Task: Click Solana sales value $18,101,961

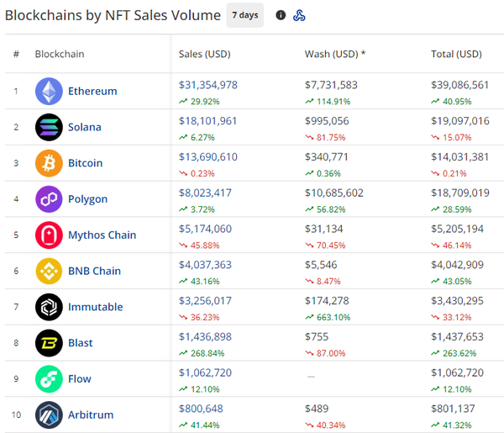Action: pyautogui.click(x=208, y=121)
